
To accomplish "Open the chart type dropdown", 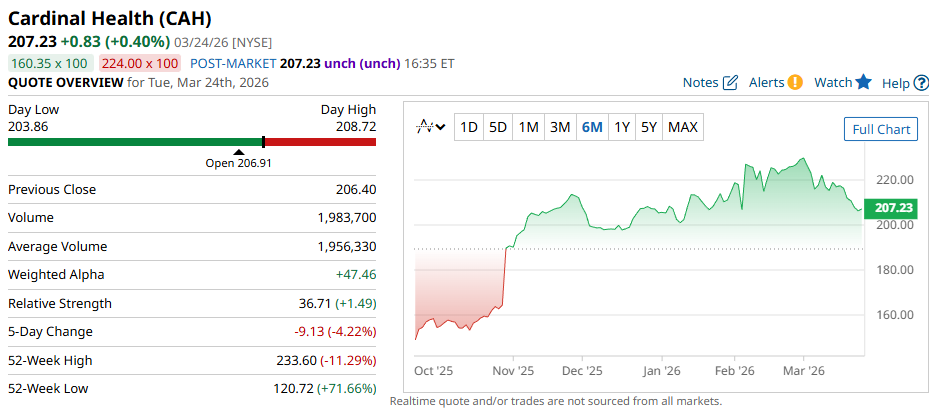I will coord(432,127).
